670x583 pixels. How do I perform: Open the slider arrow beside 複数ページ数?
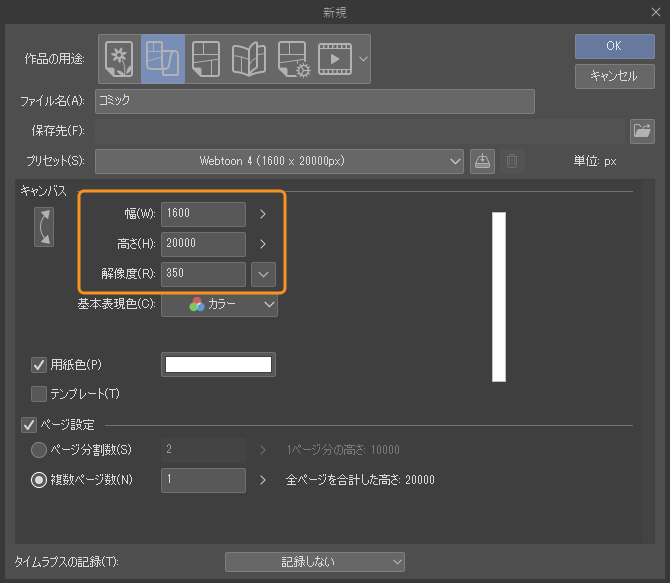click(263, 480)
